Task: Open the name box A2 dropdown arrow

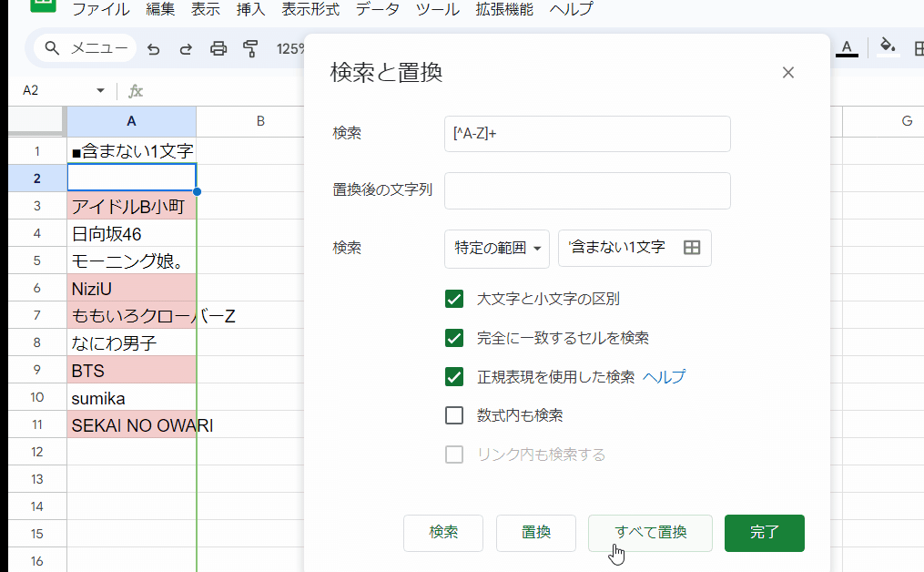Action: [100, 90]
